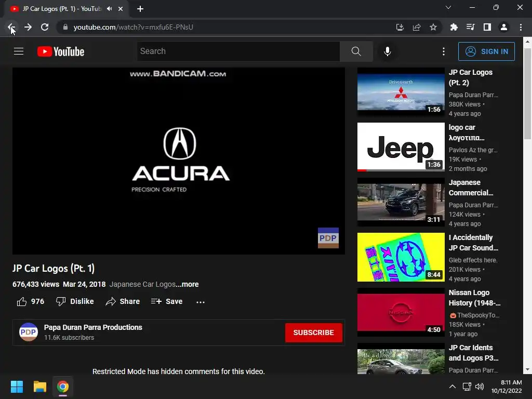This screenshot has height=399, width=532.
Task: Open the volume icon in the system tray
Action: (x=480, y=387)
